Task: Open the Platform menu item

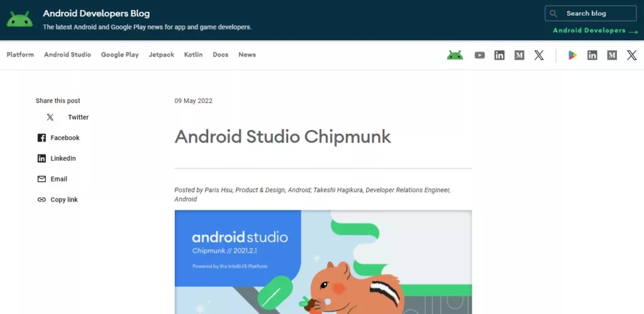Action: point(20,55)
